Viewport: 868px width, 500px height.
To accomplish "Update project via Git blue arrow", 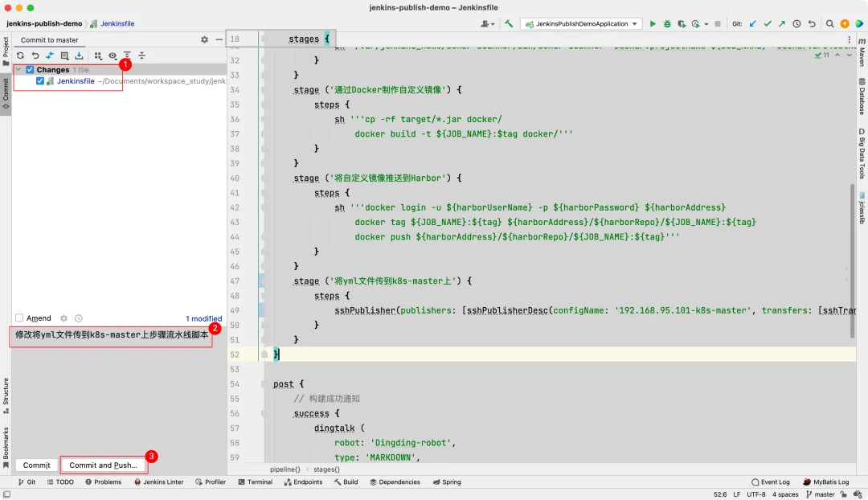I will 753,24.
